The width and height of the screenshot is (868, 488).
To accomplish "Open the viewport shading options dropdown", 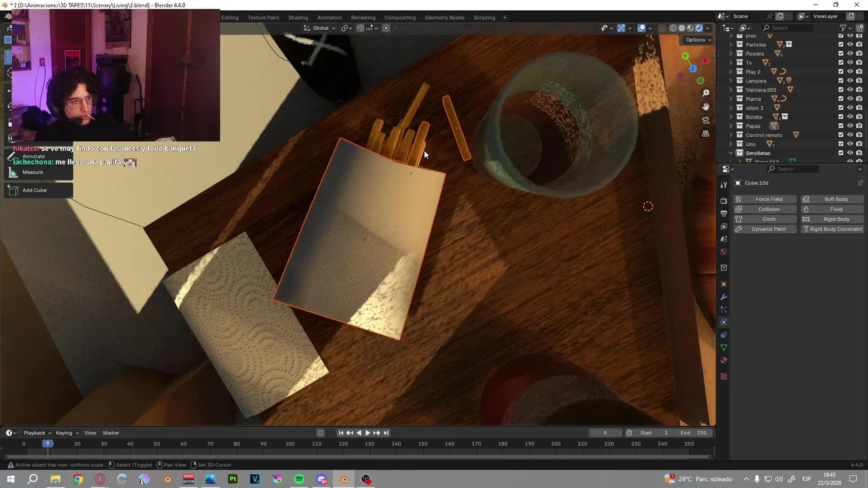I will tap(708, 28).
